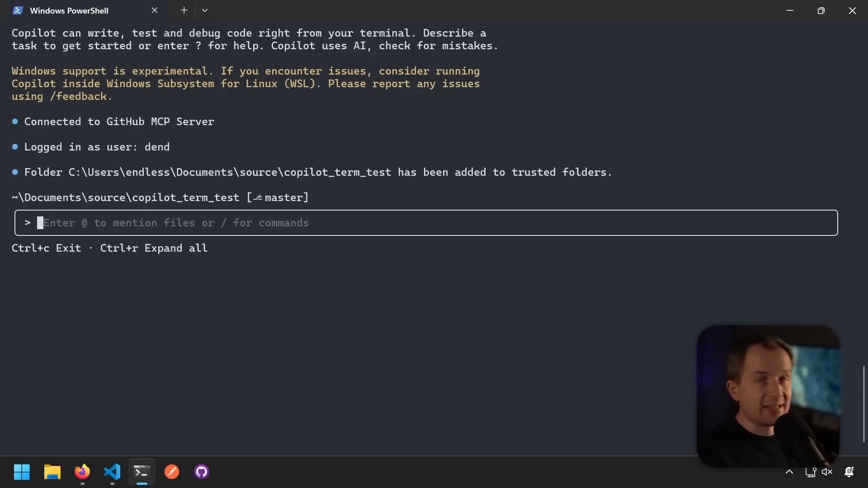Show hidden system tray icons chevron
This screenshot has height=488, width=868.
(789, 472)
